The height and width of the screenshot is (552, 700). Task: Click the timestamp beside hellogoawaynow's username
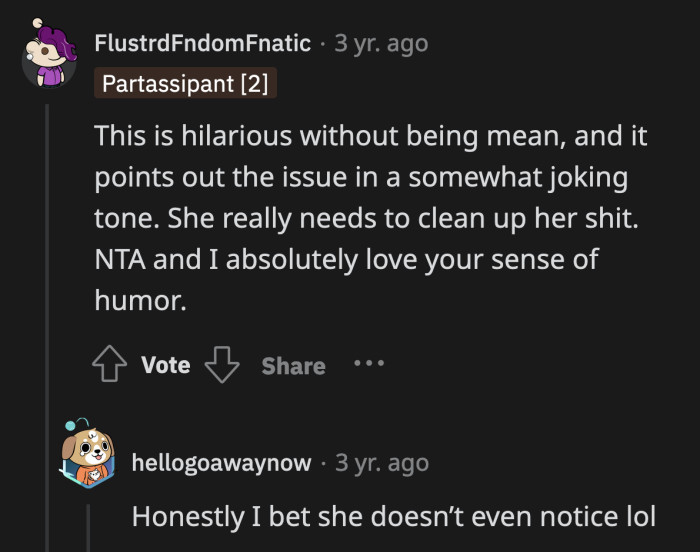[x=382, y=463]
